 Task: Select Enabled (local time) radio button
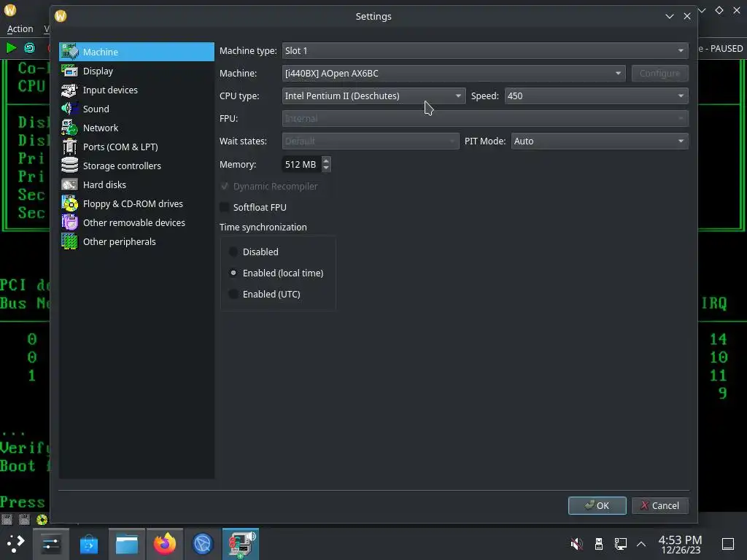tap(233, 273)
